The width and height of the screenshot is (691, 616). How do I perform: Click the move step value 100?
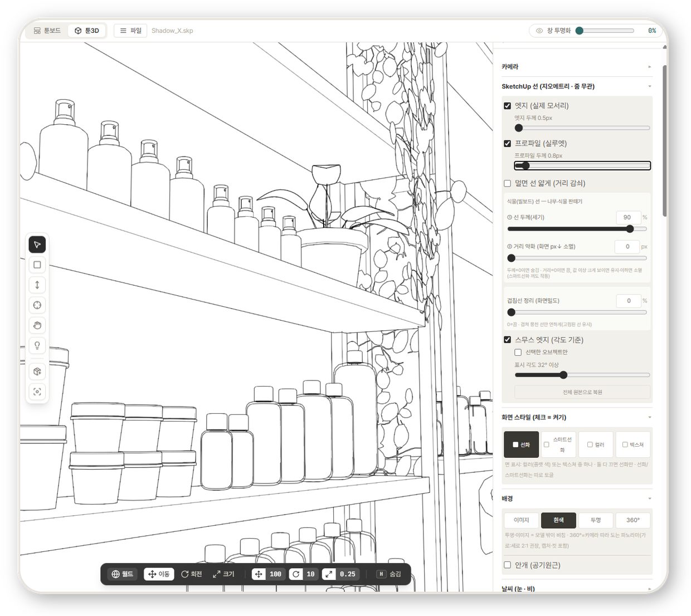(276, 574)
